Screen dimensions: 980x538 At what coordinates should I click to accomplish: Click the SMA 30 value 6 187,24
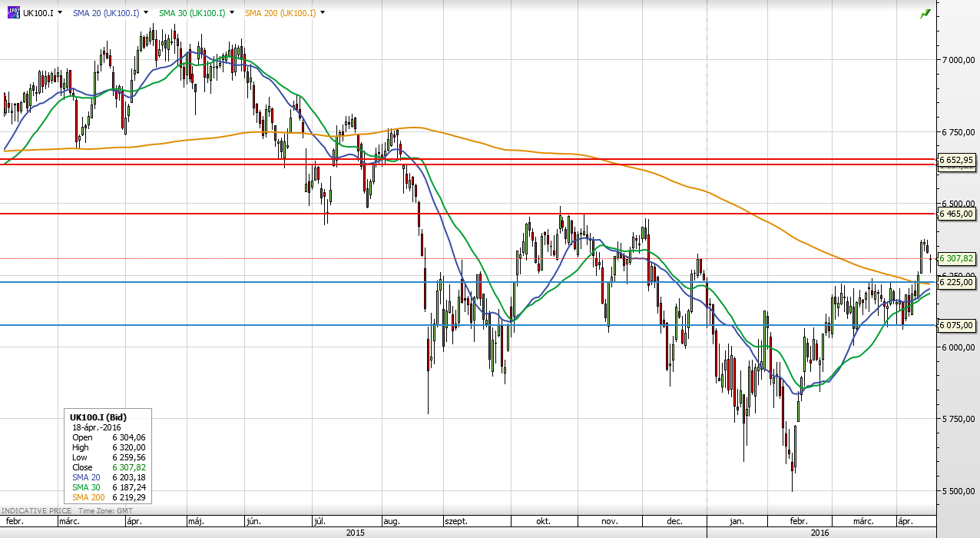point(129,487)
